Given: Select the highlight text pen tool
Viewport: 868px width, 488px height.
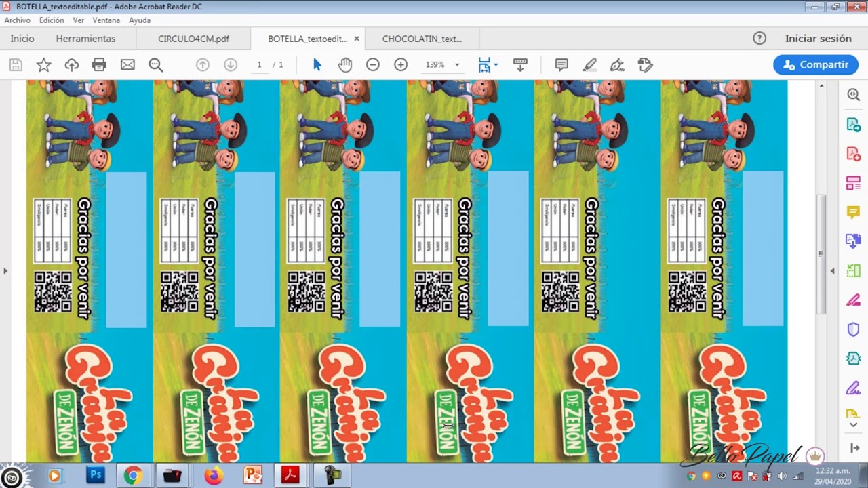Looking at the screenshot, I should 589,65.
